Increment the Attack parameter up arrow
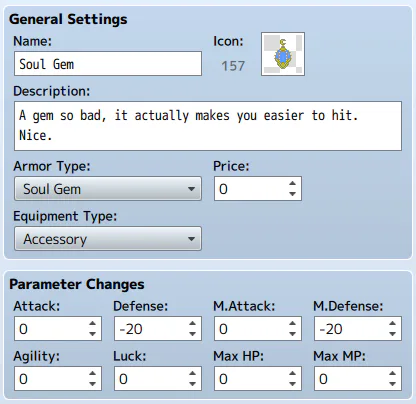416x404 pixels. [92, 323]
